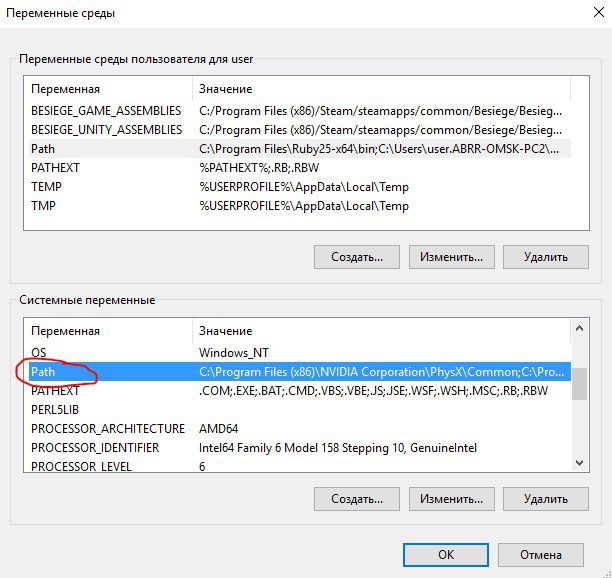Select TMP user variable row

point(300,206)
